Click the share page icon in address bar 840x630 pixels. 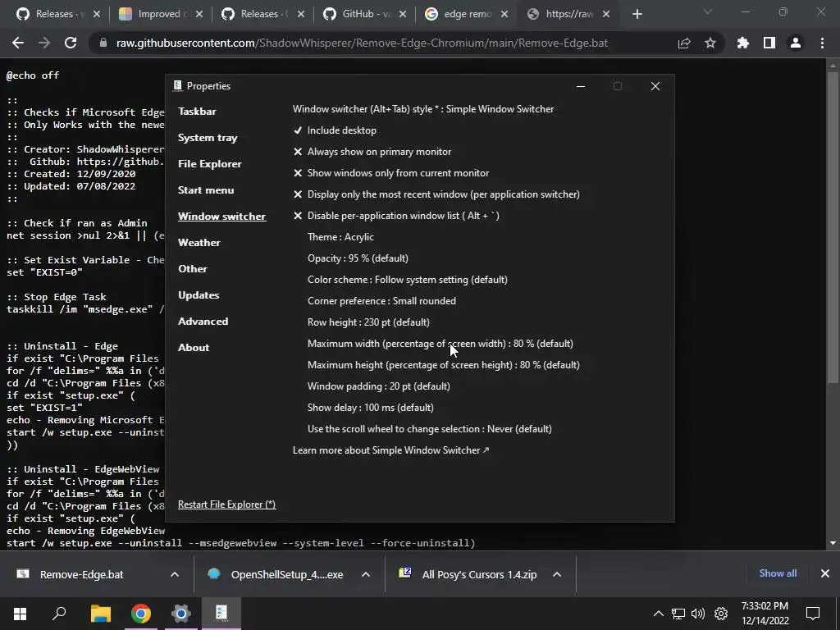pyautogui.click(x=684, y=43)
